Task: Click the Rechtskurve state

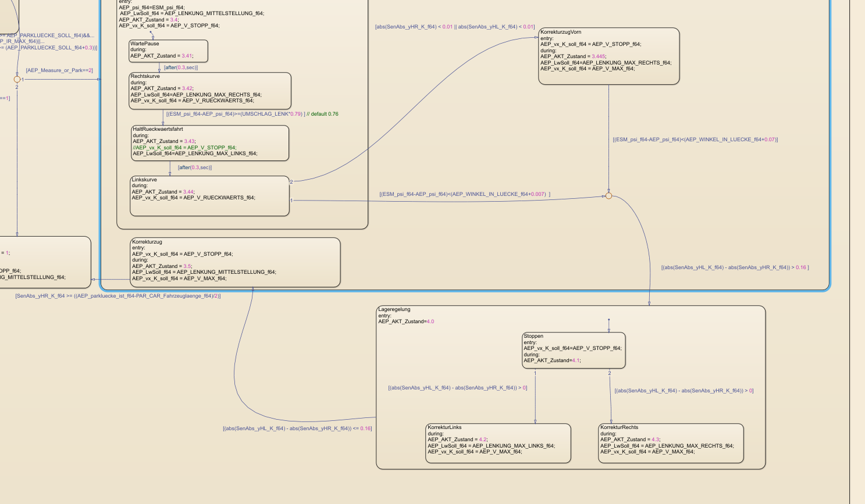Action: coord(209,90)
